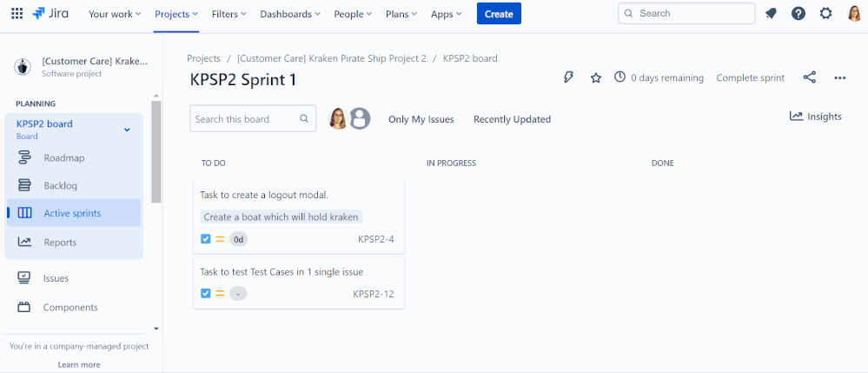
Task: Click the automation lightning bolt icon
Action: pos(568,77)
